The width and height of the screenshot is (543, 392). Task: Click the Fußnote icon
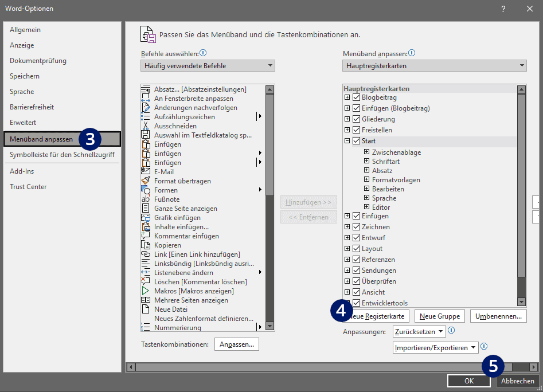point(146,199)
